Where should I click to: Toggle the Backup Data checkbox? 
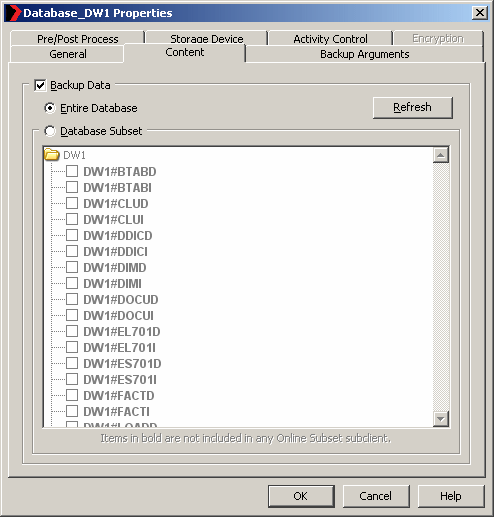tap(40, 85)
